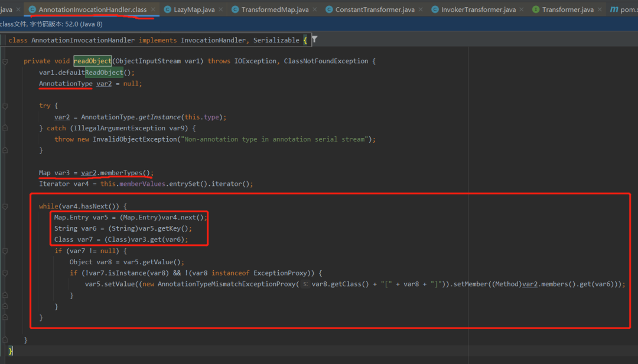
Task: Click 'Iterator' type in var4 declaration
Action: coord(54,183)
